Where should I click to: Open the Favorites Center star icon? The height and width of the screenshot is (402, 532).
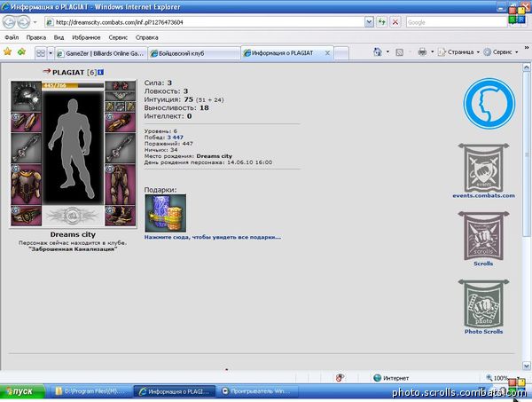click(7, 52)
